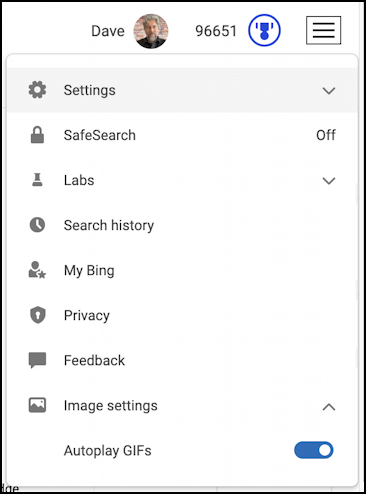This screenshot has width=366, height=494.
Task: Click the Rewards trophy medal icon
Action: pos(264,30)
